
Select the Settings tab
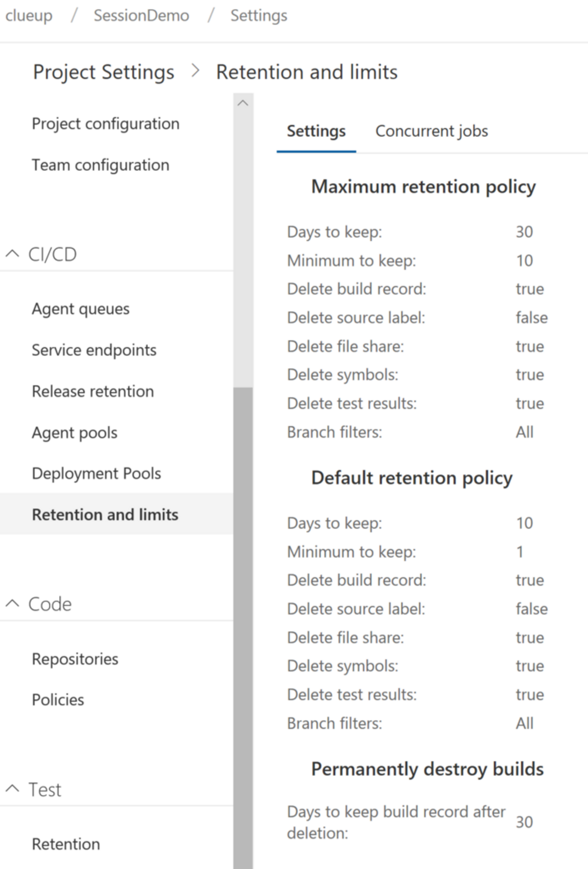316,131
